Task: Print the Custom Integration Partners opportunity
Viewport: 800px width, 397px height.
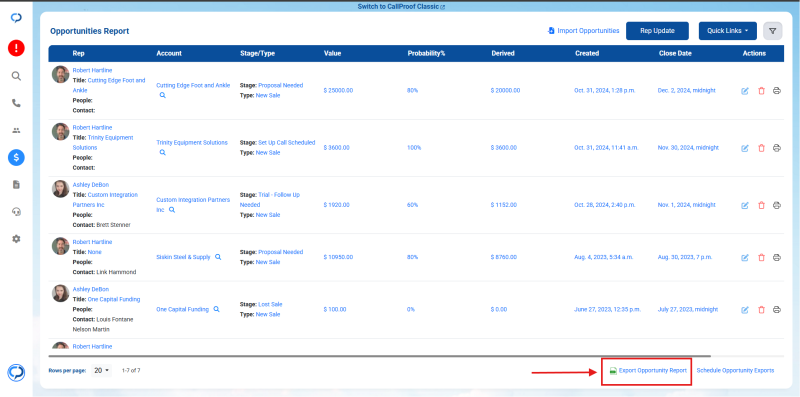Action: click(777, 205)
